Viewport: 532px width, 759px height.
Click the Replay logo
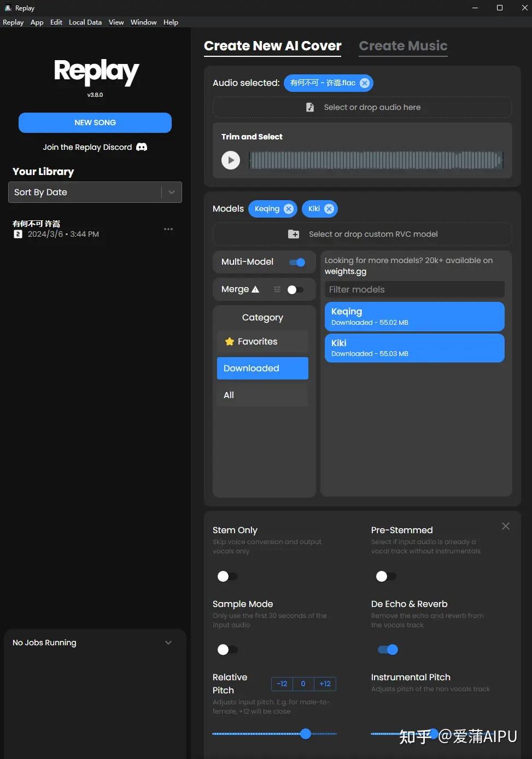[96, 72]
